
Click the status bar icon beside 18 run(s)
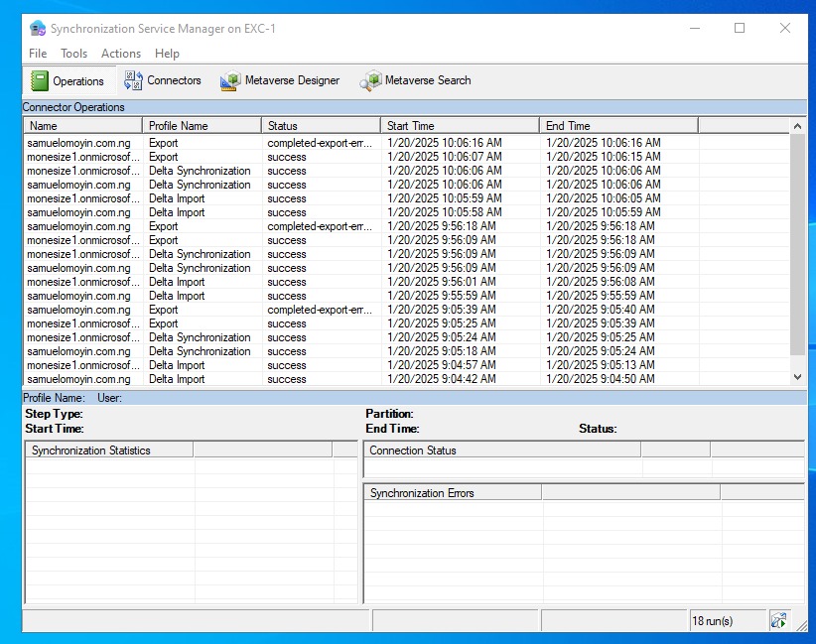(779, 620)
